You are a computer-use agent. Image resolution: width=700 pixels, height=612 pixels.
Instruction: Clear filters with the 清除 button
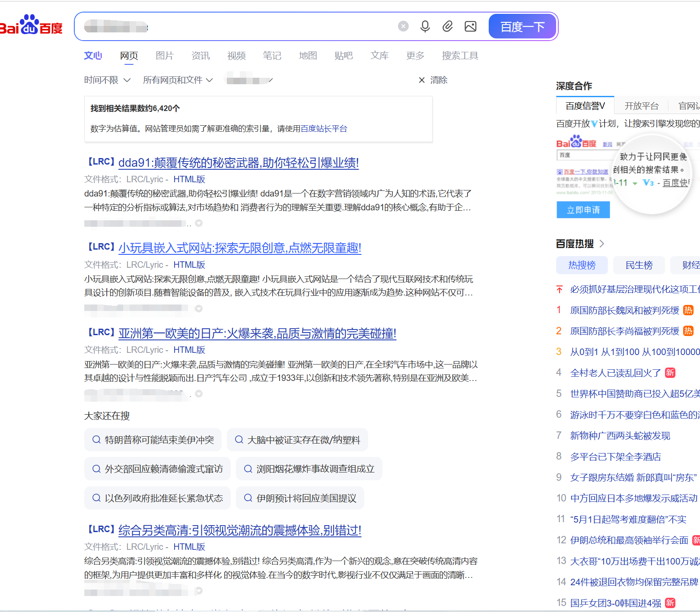pyautogui.click(x=433, y=80)
